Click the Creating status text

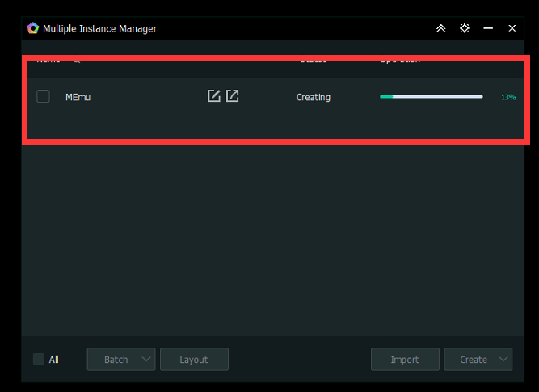(314, 97)
